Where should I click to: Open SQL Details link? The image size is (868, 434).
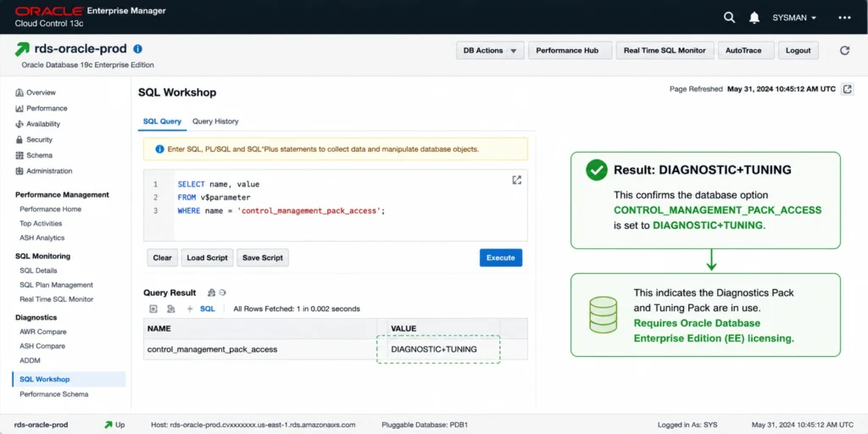pyautogui.click(x=38, y=270)
